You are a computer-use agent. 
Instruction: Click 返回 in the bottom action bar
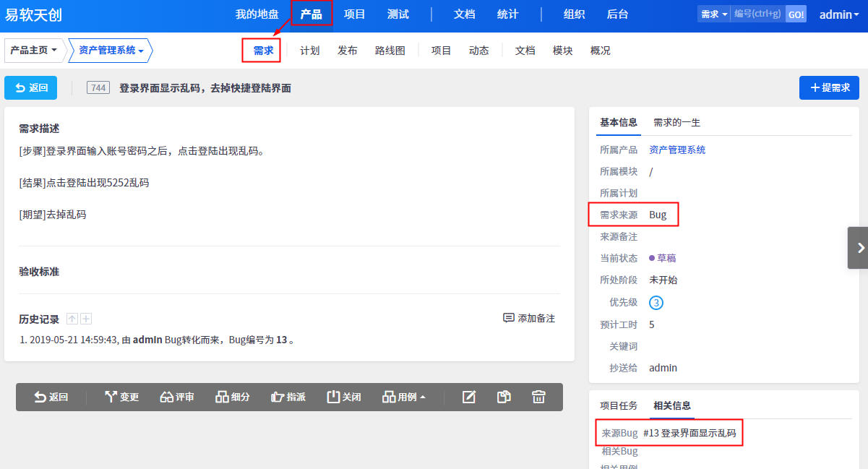pyautogui.click(x=51, y=397)
